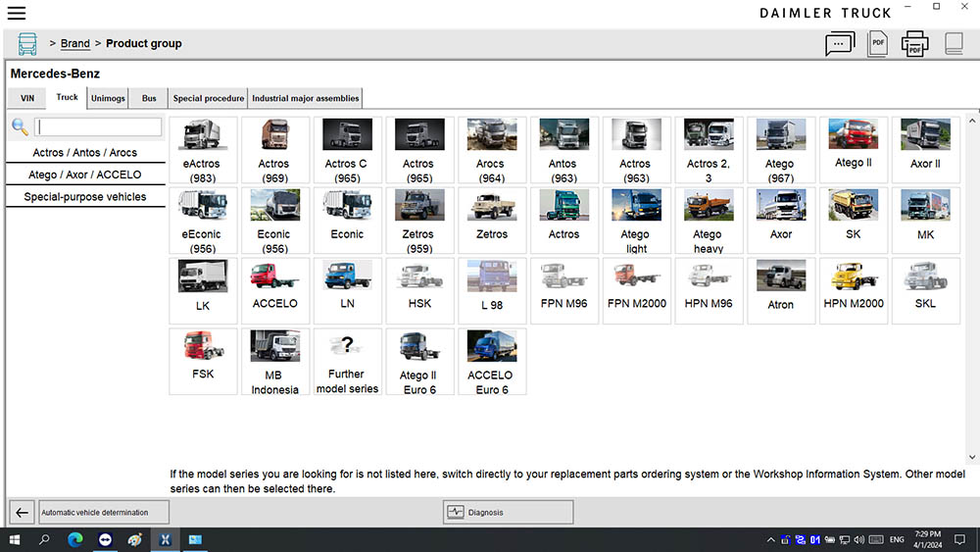Select the Atron model series
The width and height of the screenshot is (980, 552).
[x=781, y=290]
